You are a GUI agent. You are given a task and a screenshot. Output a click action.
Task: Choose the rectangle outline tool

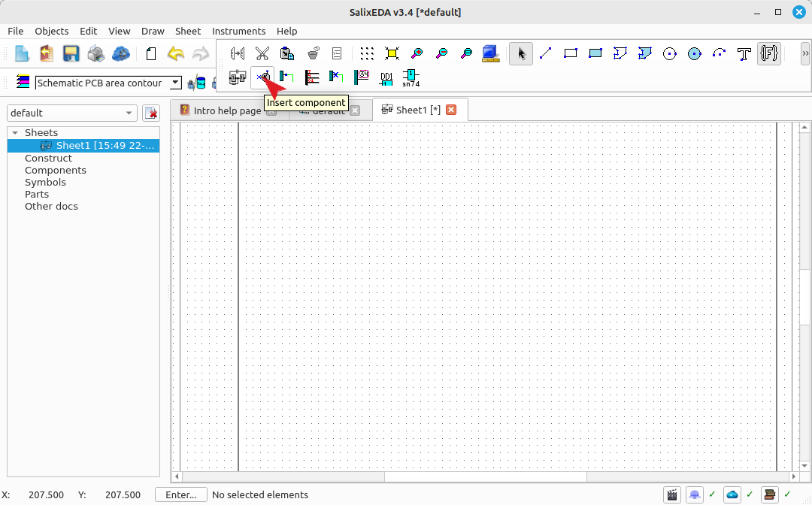coord(570,53)
